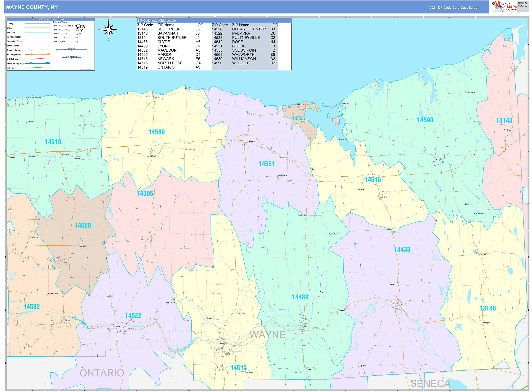Image resolution: width=532 pixels, height=392 pixels.
Task: Click the 14505 ZIP label on the map
Action: pos(145,194)
